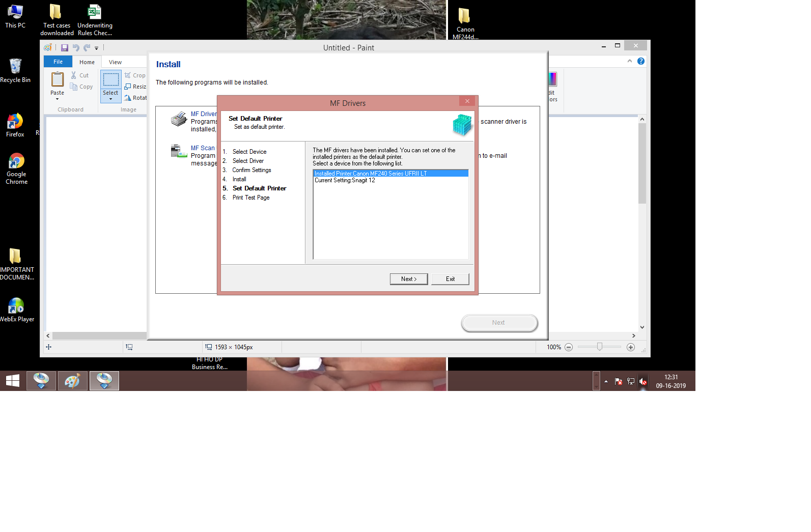Open Paint Help question mark icon

click(x=641, y=61)
